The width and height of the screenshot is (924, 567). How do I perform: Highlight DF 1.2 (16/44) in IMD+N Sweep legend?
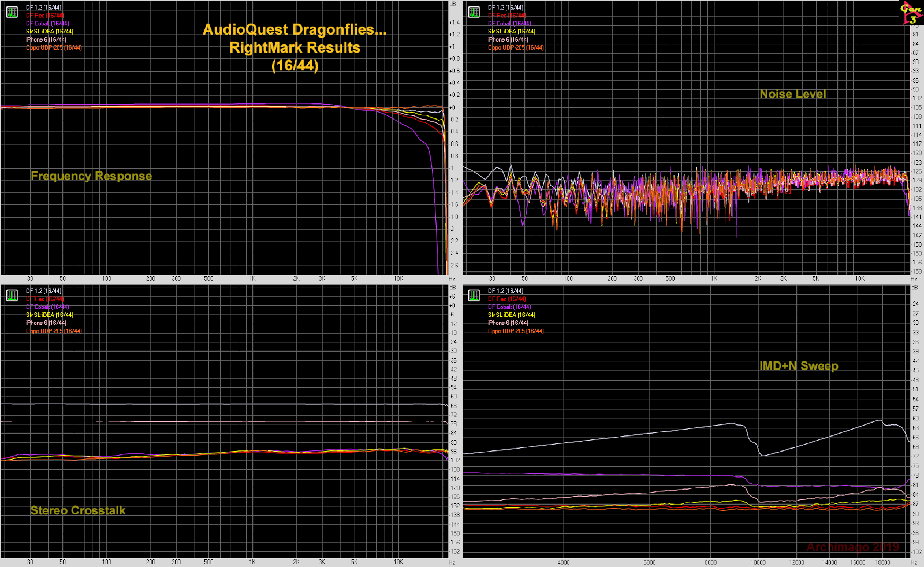click(x=506, y=291)
